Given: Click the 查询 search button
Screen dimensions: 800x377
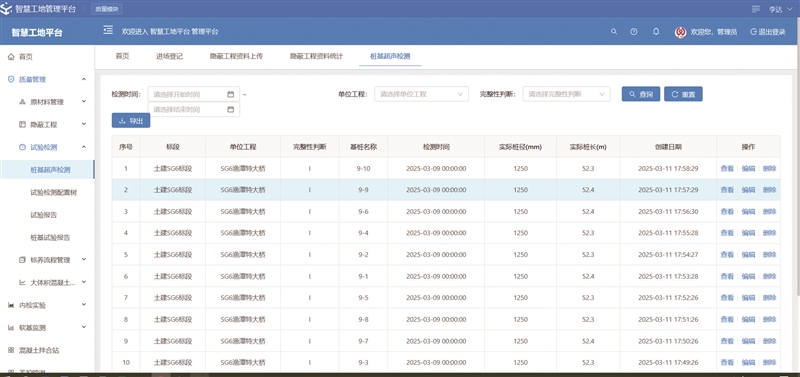Looking at the screenshot, I should click(641, 94).
